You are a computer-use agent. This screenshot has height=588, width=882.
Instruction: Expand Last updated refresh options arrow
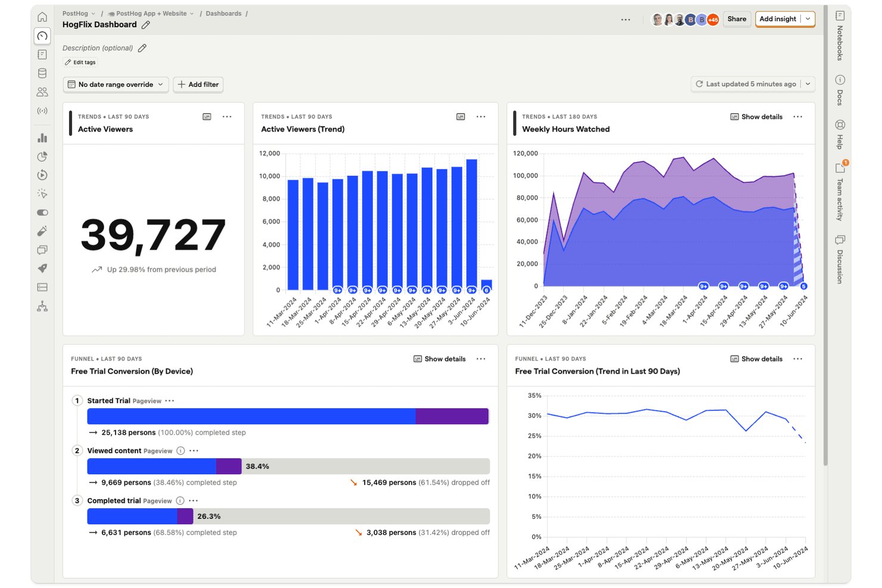click(x=808, y=84)
